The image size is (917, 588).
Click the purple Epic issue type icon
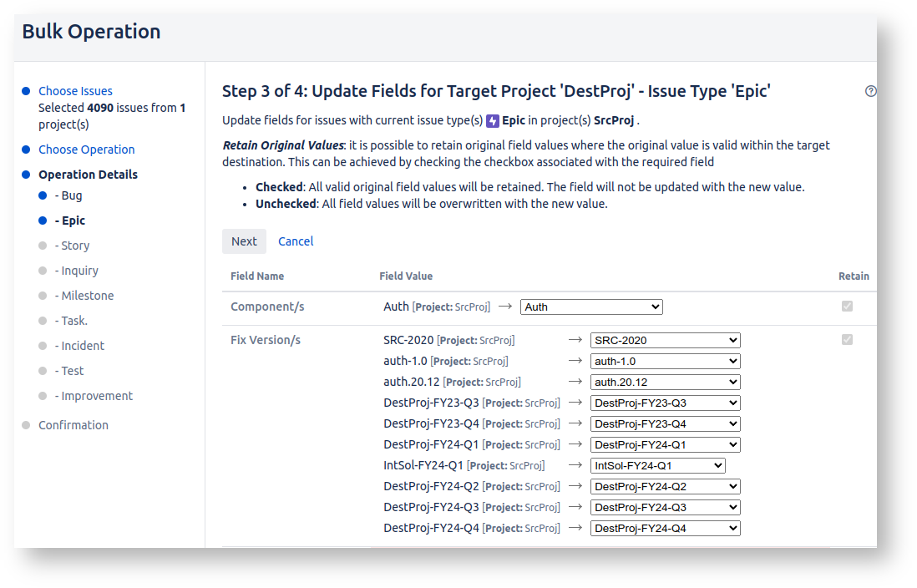point(493,120)
